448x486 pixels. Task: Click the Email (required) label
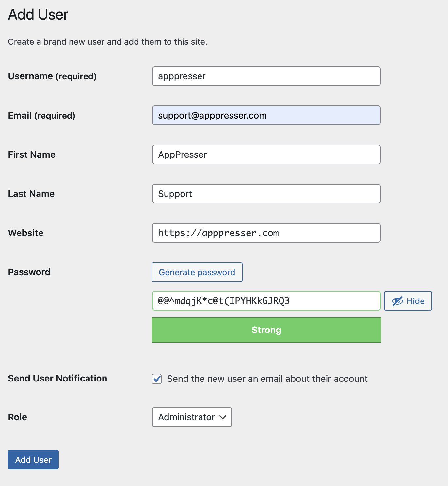42,116
